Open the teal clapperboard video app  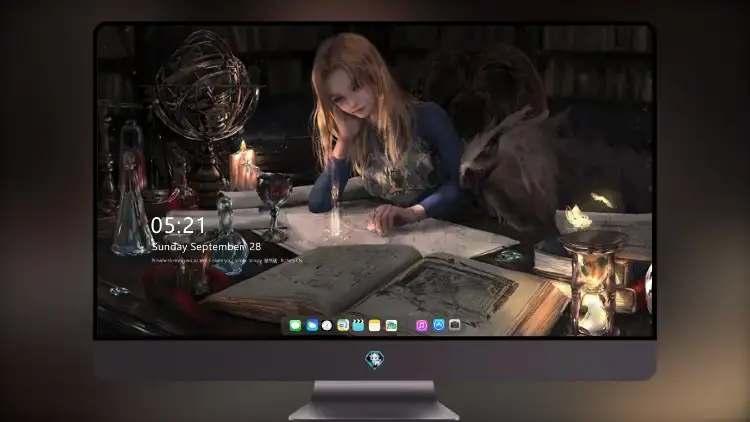coord(358,326)
